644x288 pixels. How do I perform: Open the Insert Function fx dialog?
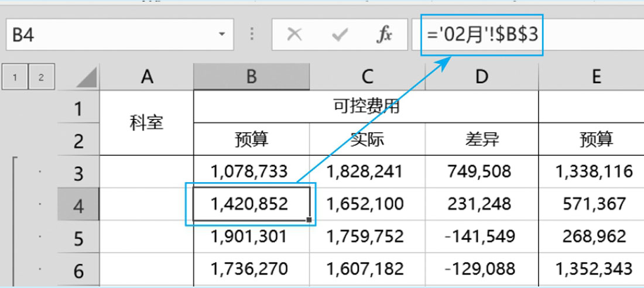pos(383,35)
